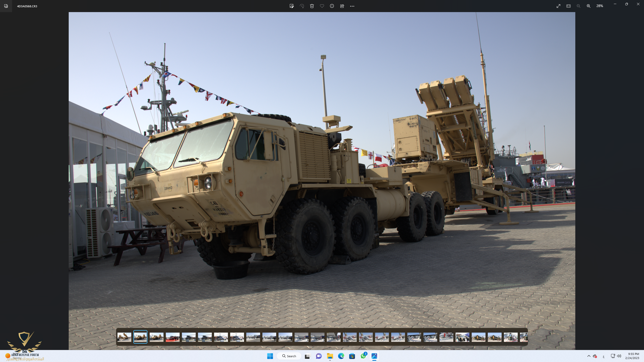Open WhatsApp with 3 notifications
644x362 pixels.
364,356
